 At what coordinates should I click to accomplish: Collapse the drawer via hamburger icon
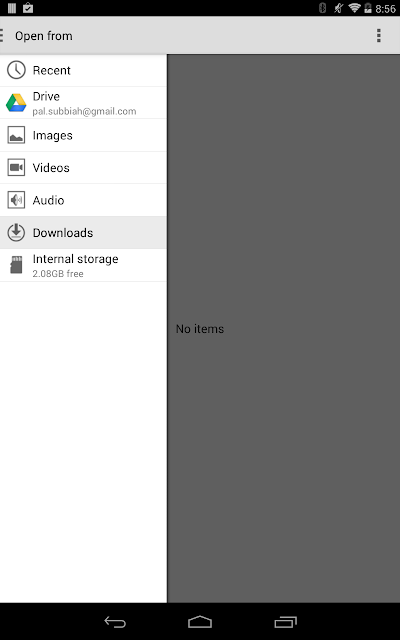(2, 36)
